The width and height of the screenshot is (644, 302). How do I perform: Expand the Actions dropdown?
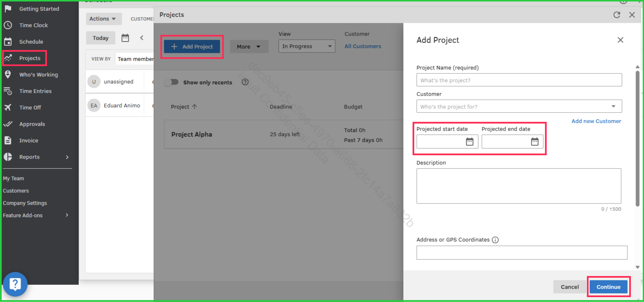click(x=103, y=19)
